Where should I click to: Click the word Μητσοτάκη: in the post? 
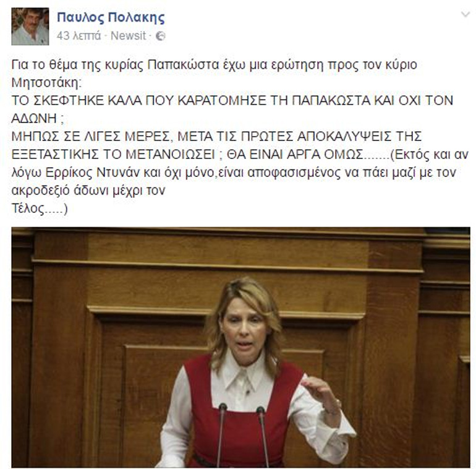coord(46,82)
